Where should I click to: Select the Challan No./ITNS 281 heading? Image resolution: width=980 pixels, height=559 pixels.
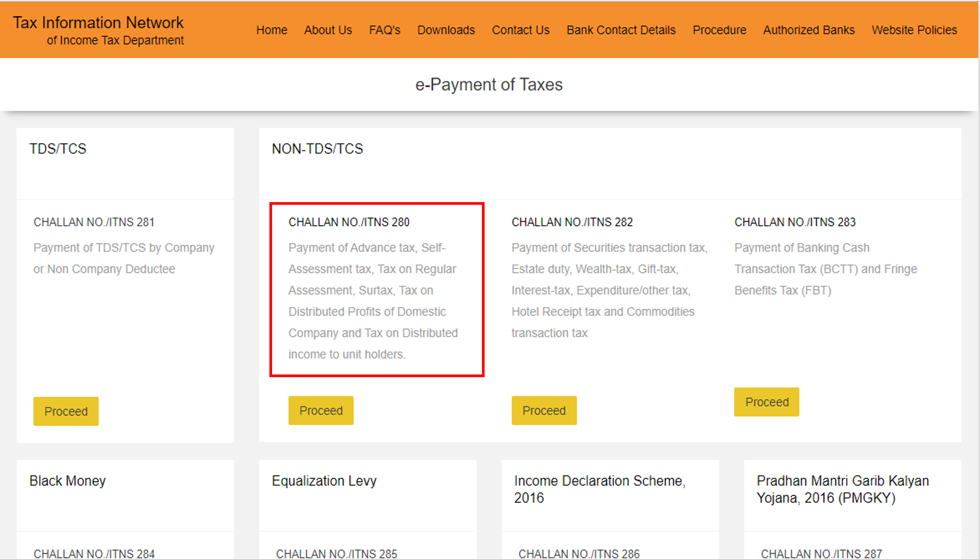point(94,222)
